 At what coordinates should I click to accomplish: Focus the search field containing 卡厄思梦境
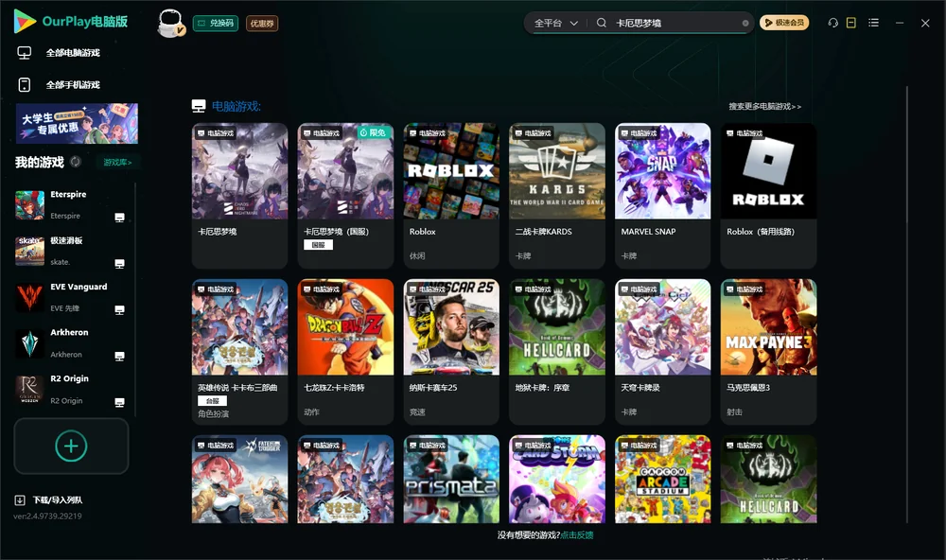(675, 23)
